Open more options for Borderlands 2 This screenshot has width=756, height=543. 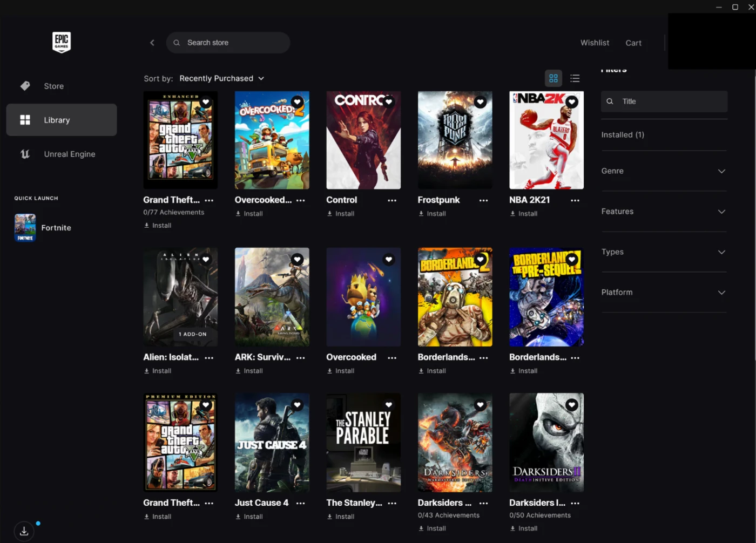(483, 357)
